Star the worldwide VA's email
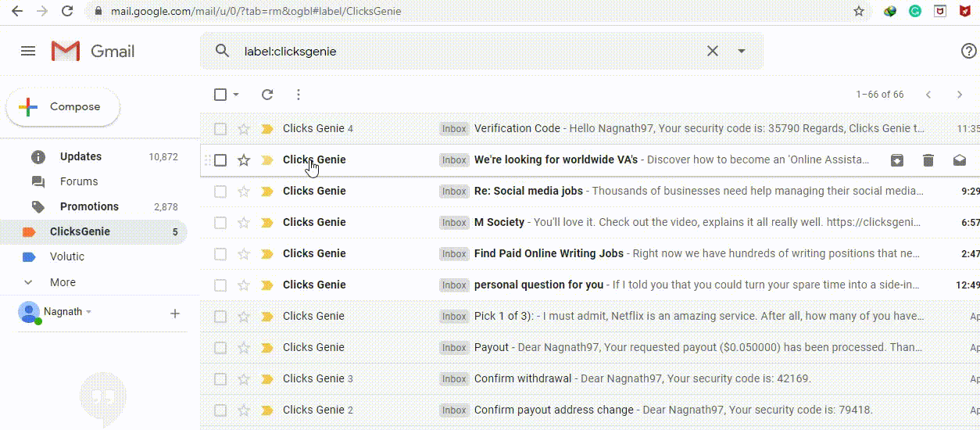The width and height of the screenshot is (980, 430). pos(244,160)
